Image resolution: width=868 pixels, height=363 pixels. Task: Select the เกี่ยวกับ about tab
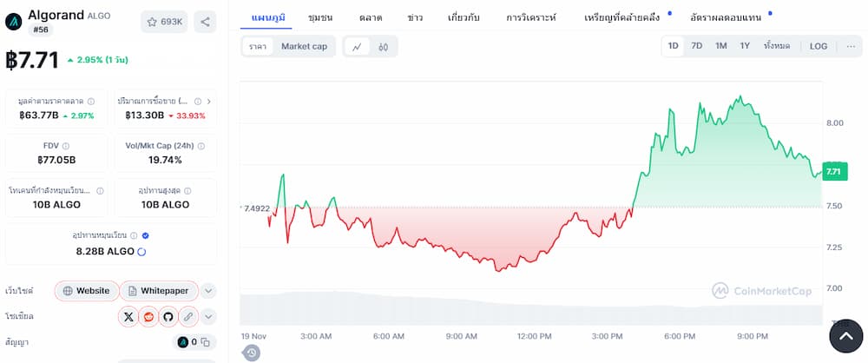[x=464, y=17]
